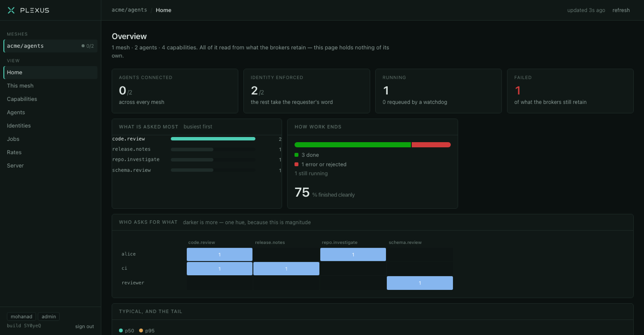
Task: Click the refresh link
Action: click(x=621, y=10)
